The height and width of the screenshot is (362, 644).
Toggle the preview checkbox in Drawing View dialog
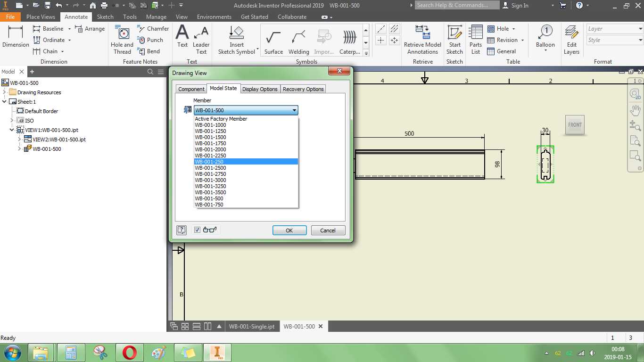[x=197, y=230]
